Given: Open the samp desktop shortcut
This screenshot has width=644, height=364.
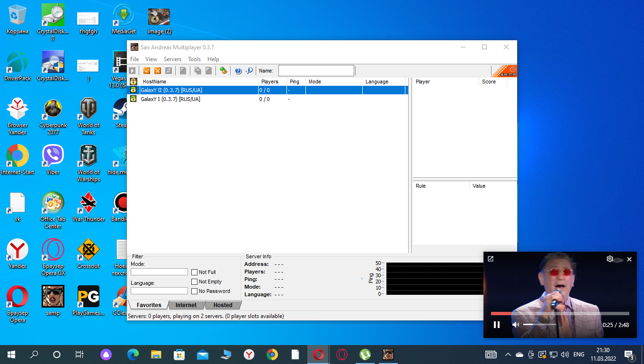Looking at the screenshot, I should pyautogui.click(x=53, y=301).
